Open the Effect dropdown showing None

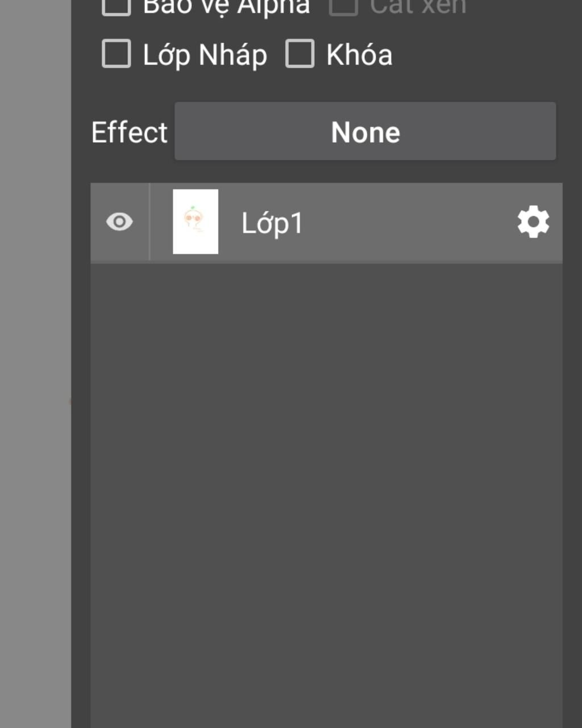365,131
